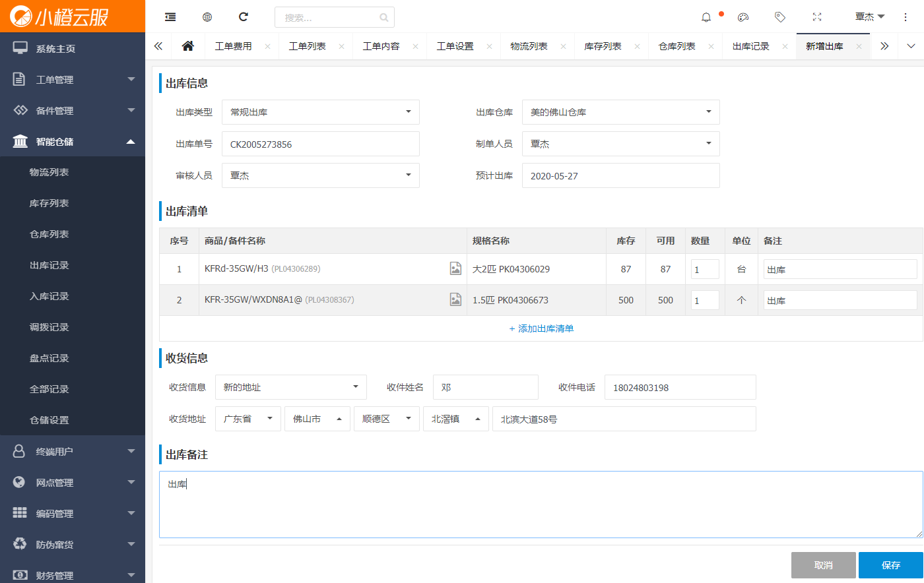Open the 审核人员 dropdown
Viewport: 924px width, 583px height.
click(x=321, y=175)
